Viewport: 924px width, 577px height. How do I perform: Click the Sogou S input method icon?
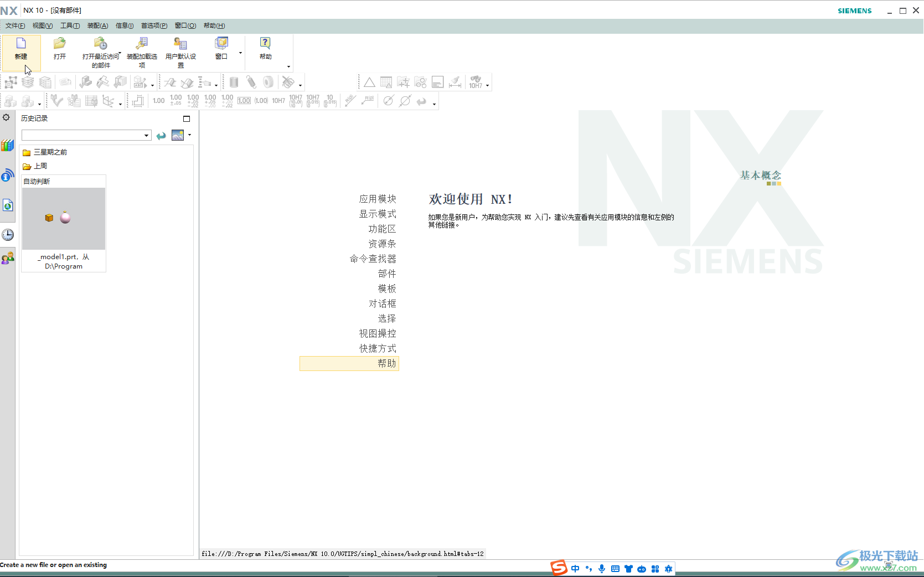(x=559, y=568)
